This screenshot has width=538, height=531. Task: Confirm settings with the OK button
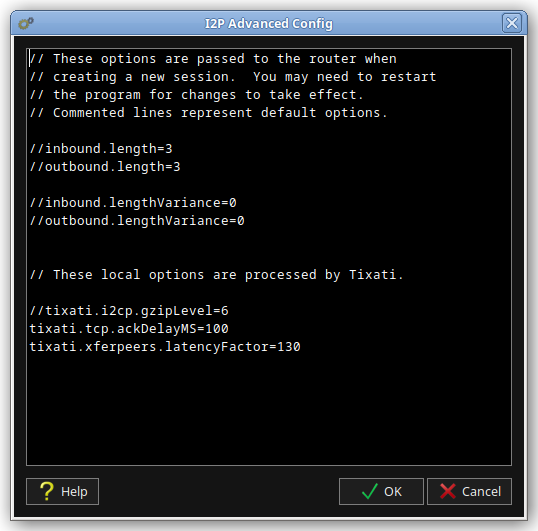pyautogui.click(x=381, y=491)
